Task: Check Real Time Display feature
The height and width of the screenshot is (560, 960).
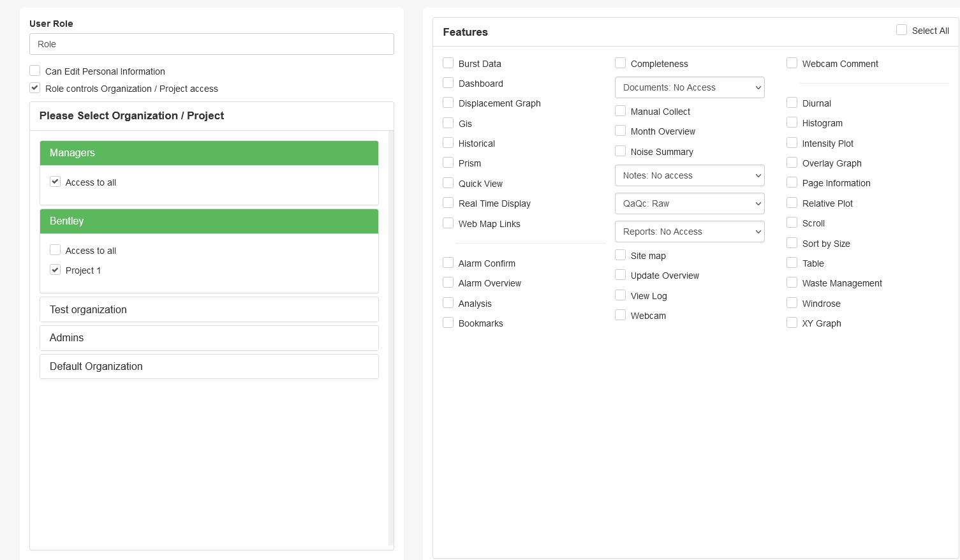Action: 448,203
